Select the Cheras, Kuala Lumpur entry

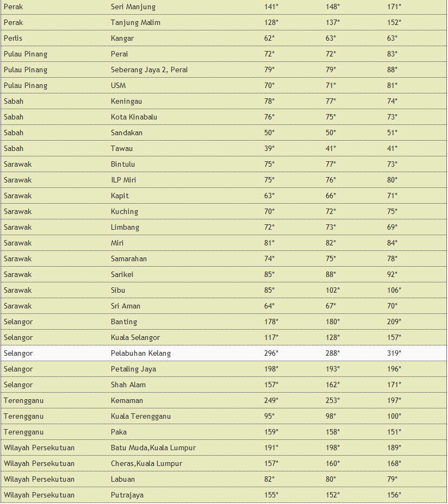click(x=147, y=464)
